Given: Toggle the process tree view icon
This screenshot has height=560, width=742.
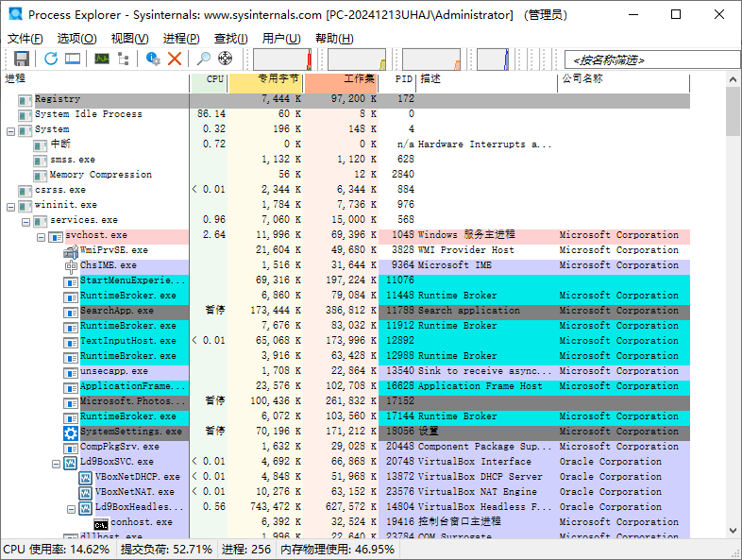Looking at the screenshot, I should click(124, 59).
